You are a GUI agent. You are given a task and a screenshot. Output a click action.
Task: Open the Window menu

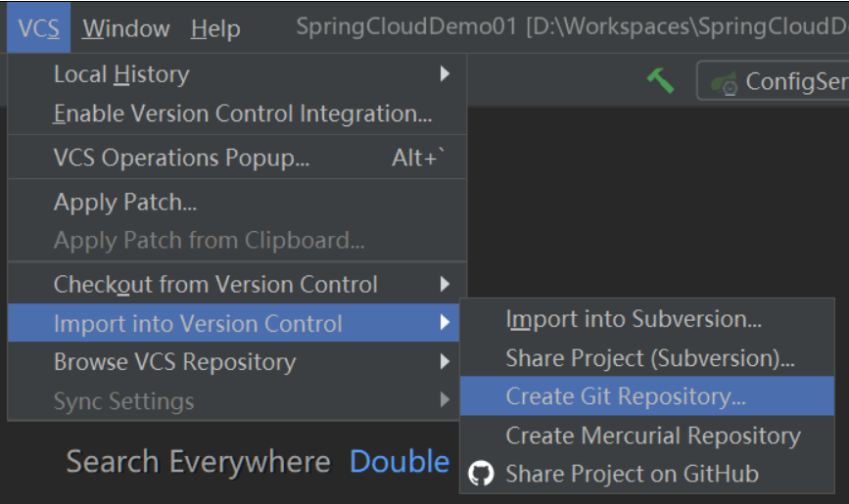pos(125,28)
